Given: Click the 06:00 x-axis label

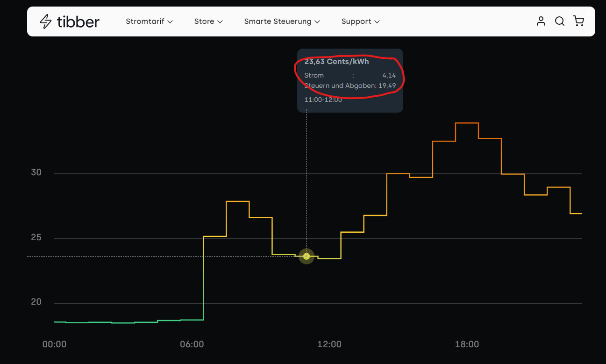Looking at the screenshot, I should point(192,344).
